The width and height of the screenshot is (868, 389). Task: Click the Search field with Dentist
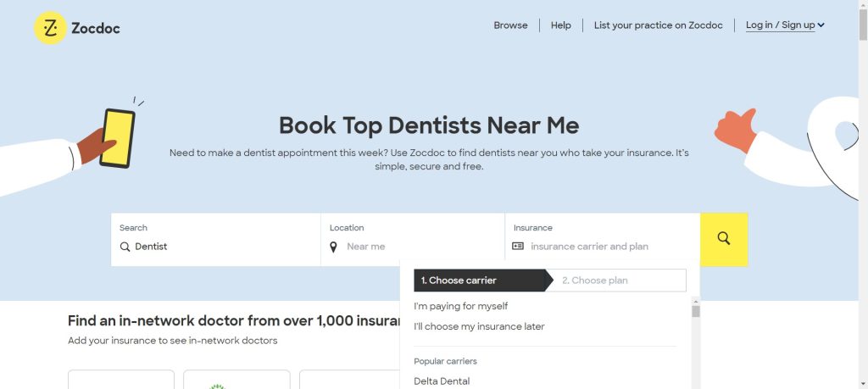(x=220, y=247)
